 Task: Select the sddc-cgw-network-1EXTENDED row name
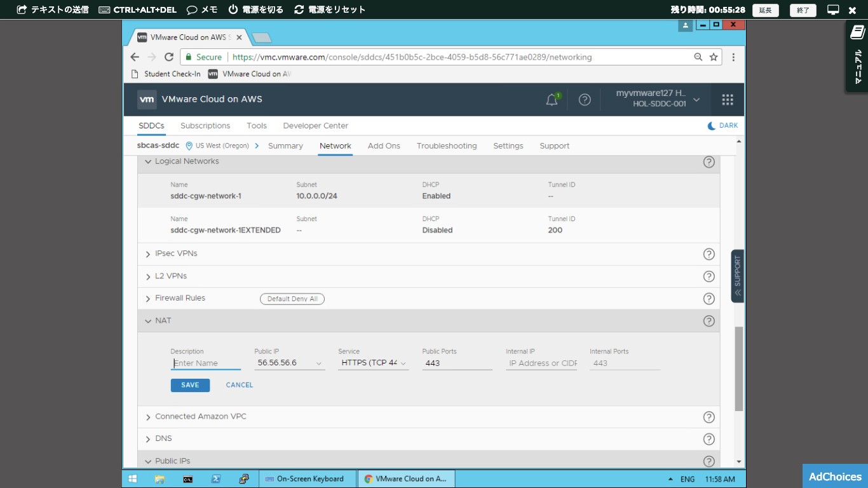pyautogui.click(x=226, y=230)
